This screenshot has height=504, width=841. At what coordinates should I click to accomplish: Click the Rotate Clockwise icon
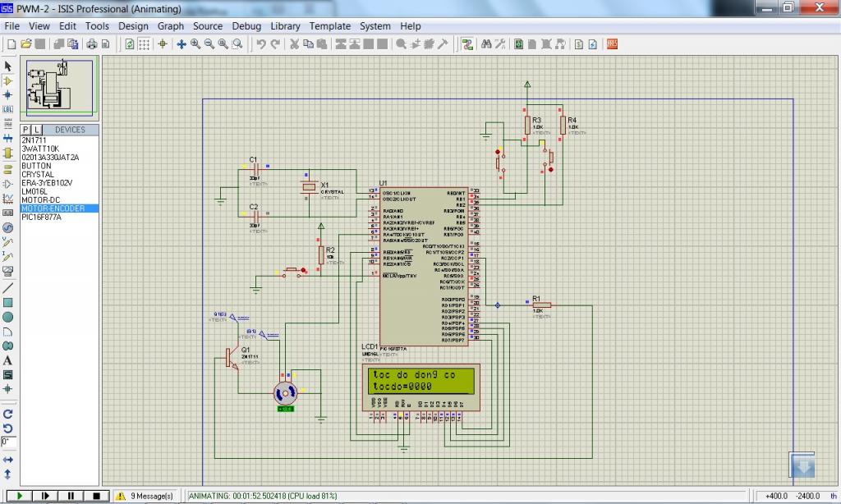pyautogui.click(x=7, y=414)
